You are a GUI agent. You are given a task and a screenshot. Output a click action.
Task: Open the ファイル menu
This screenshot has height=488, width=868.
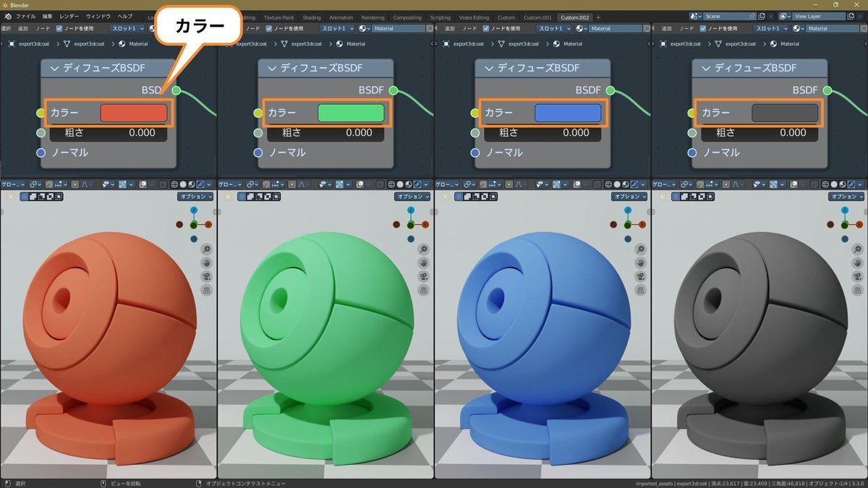point(25,16)
